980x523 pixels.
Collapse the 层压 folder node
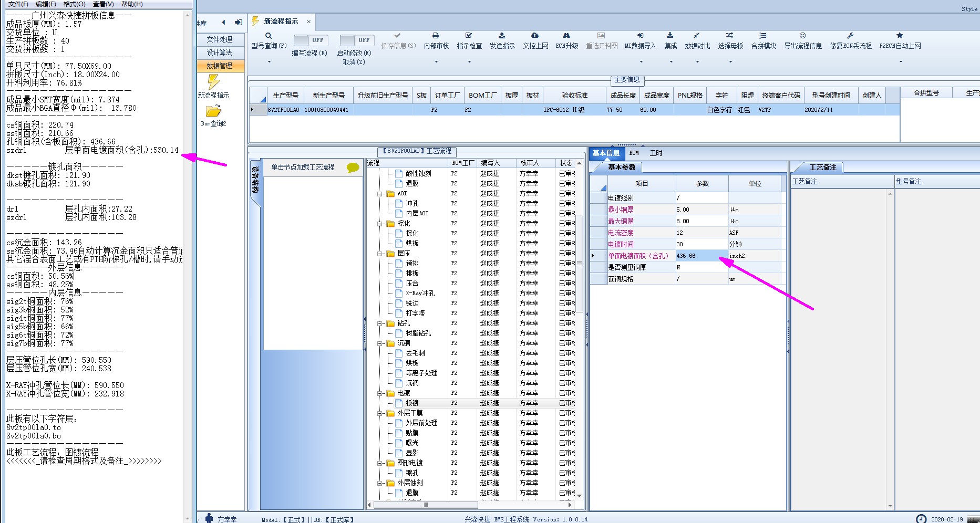point(380,254)
